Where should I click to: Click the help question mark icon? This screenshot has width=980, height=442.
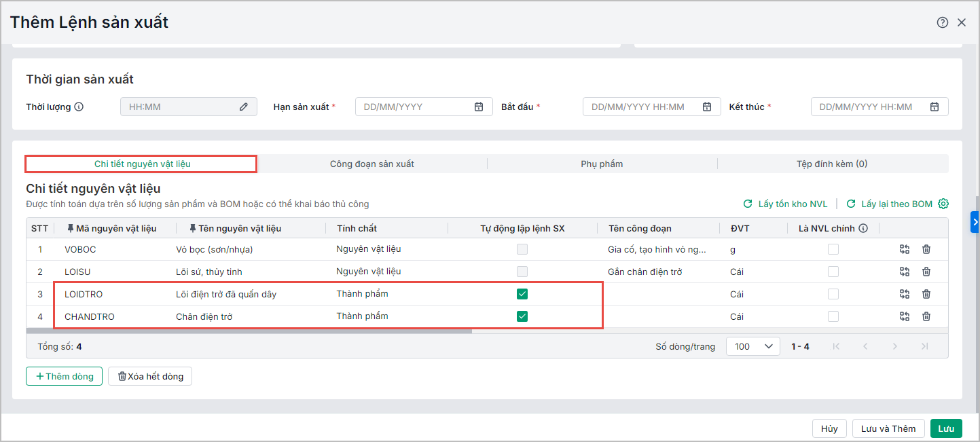tap(942, 22)
